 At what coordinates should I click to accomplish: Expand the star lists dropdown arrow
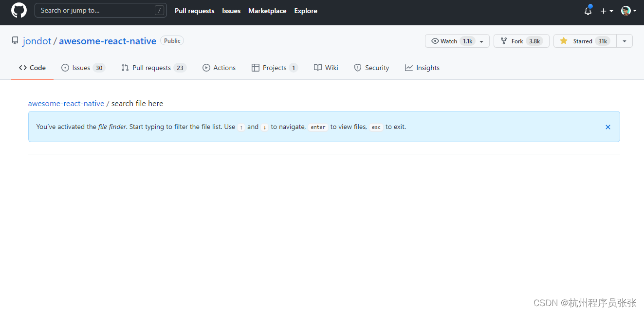tap(625, 41)
